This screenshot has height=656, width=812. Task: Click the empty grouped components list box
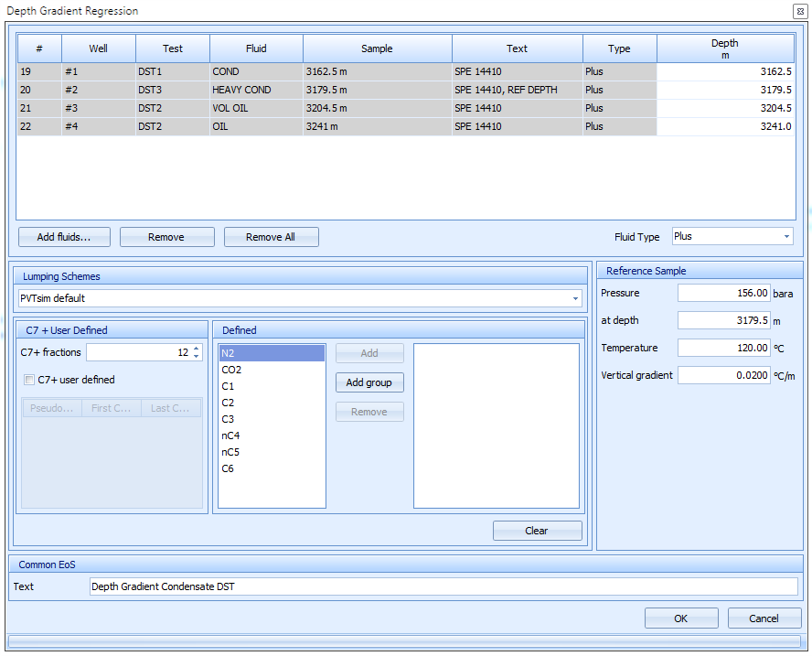pos(497,426)
